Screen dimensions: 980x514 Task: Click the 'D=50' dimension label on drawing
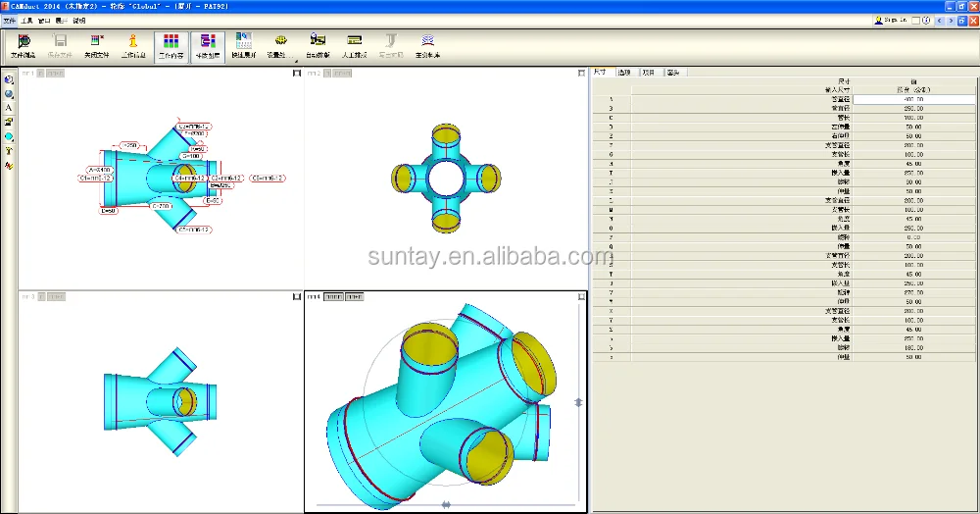[x=109, y=211]
